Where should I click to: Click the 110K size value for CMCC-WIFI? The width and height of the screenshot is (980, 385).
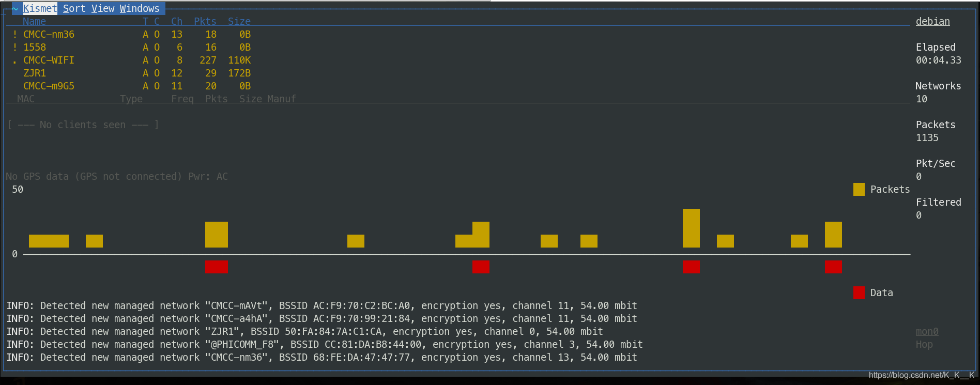(x=239, y=60)
